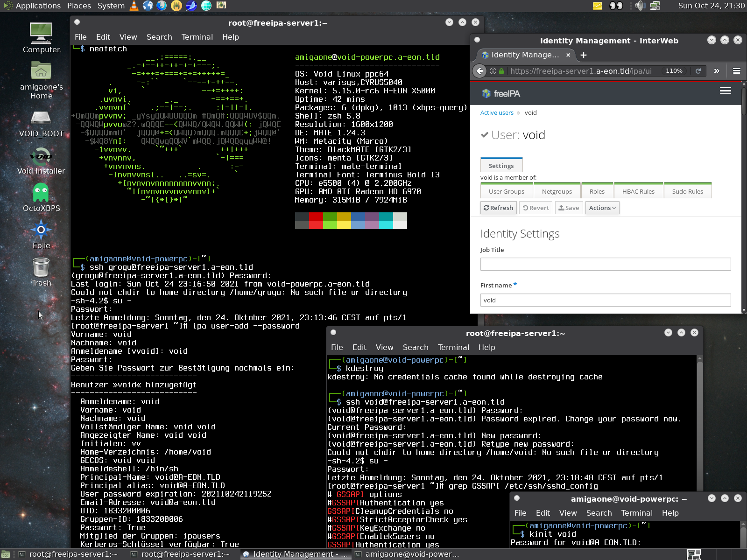
Task: Open the Roles tab
Action: pyautogui.click(x=597, y=191)
